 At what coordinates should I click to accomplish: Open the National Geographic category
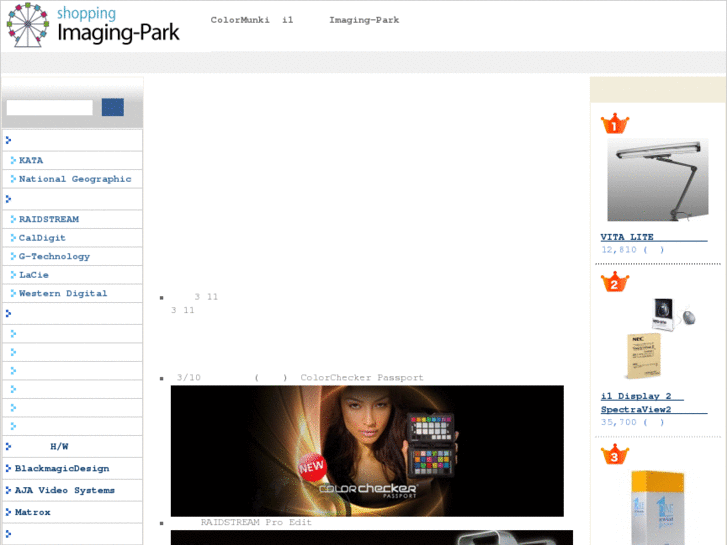[75, 179]
